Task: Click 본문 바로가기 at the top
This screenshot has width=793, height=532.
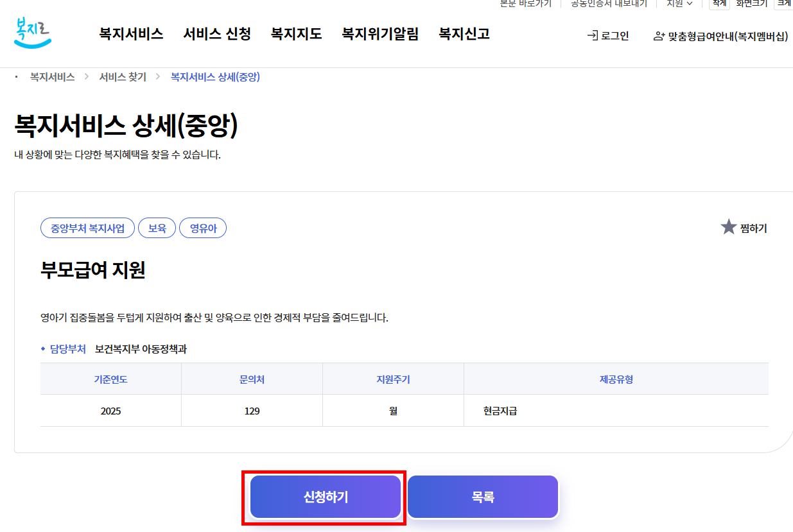Action: pos(526,4)
